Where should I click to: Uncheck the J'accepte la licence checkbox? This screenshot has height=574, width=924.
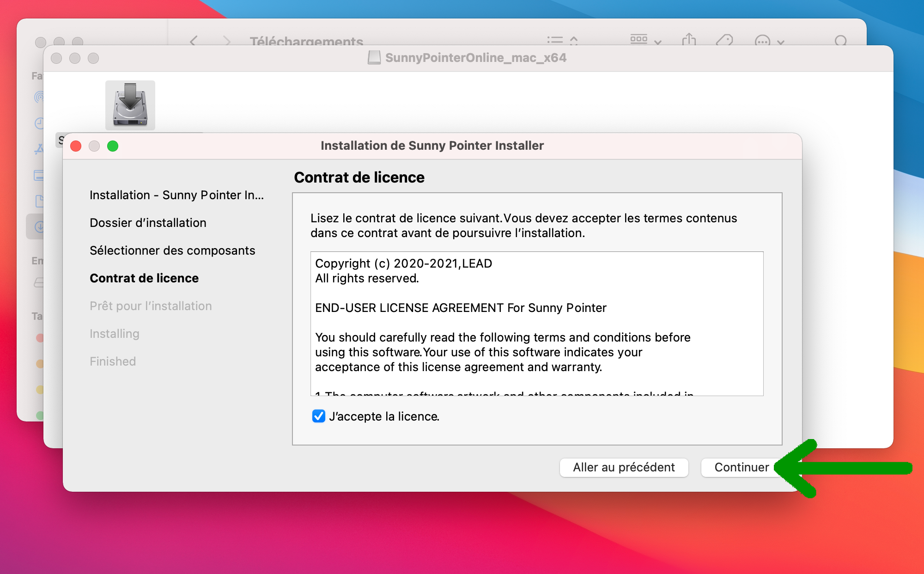click(x=319, y=416)
